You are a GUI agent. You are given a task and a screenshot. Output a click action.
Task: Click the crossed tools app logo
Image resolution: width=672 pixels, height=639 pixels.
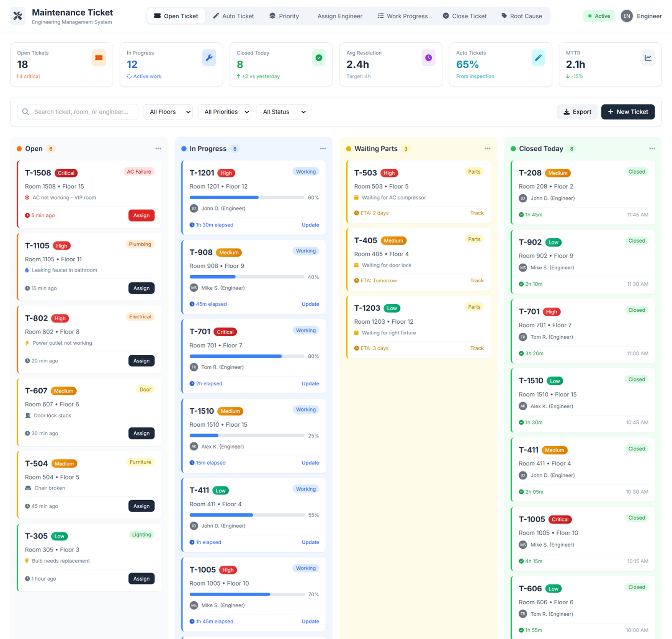tap(18, 16)
